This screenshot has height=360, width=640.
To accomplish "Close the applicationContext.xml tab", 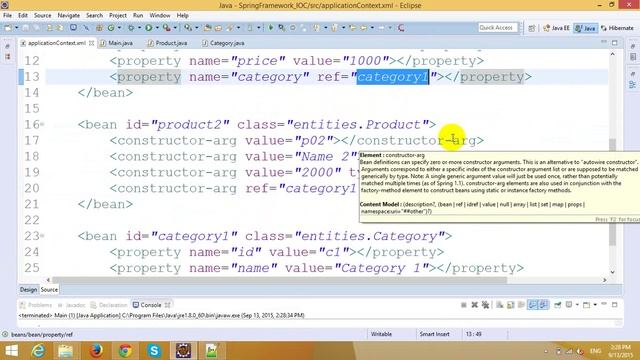I will [x=91, y=43].
